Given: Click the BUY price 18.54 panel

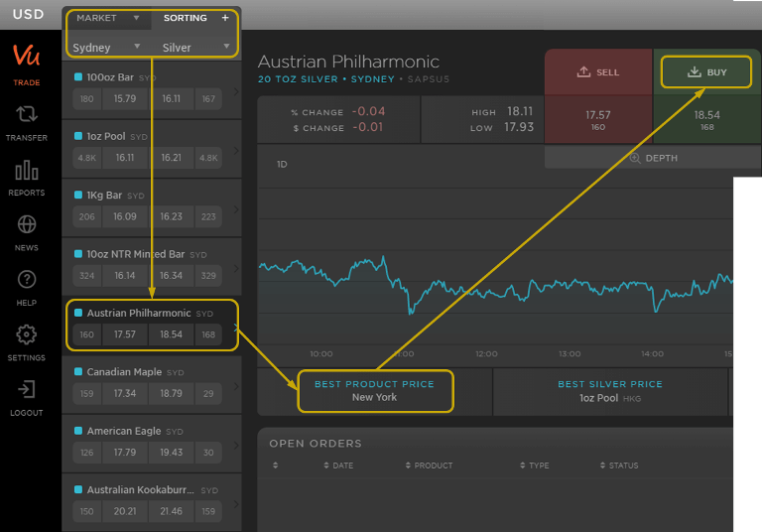Looking at the screenshot, I should click(707, 120).
